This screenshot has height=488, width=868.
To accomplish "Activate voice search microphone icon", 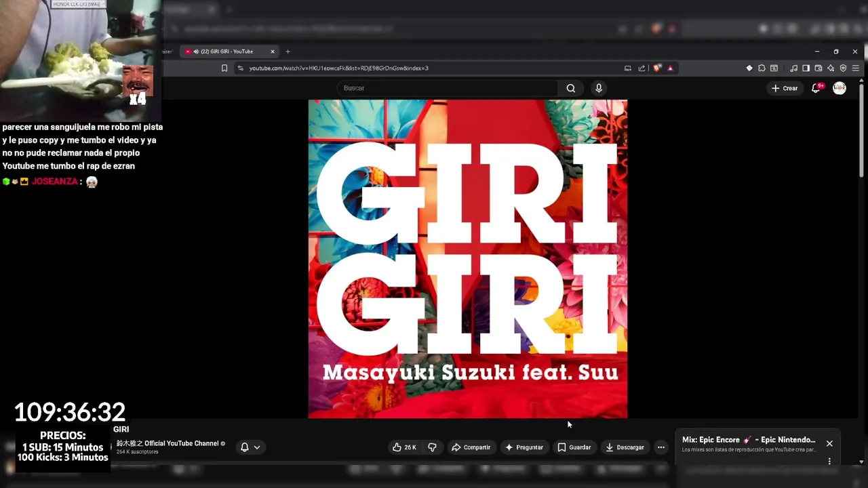I will [x=599, y=88].
